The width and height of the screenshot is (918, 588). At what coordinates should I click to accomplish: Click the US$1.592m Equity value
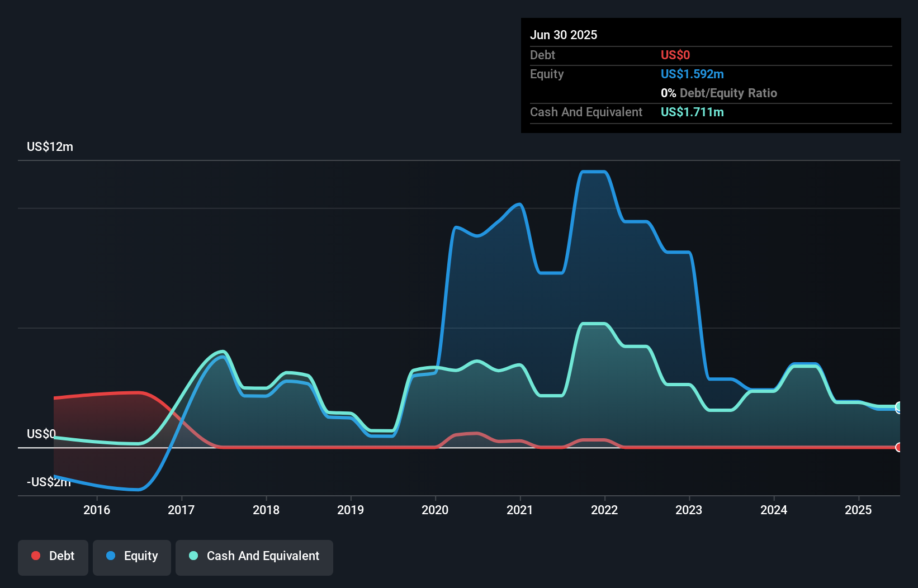(x=692, y=74)
